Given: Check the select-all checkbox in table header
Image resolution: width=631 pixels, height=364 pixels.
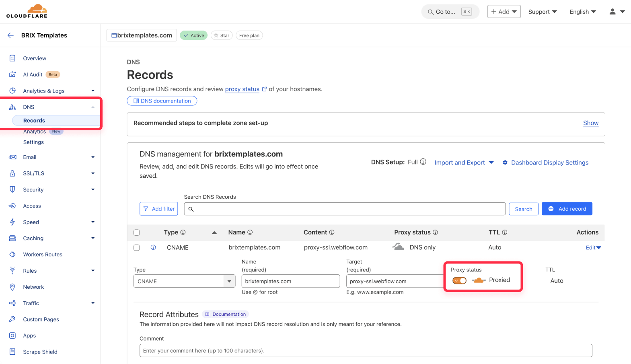Looking at the screenshot, I should point(137,232).
